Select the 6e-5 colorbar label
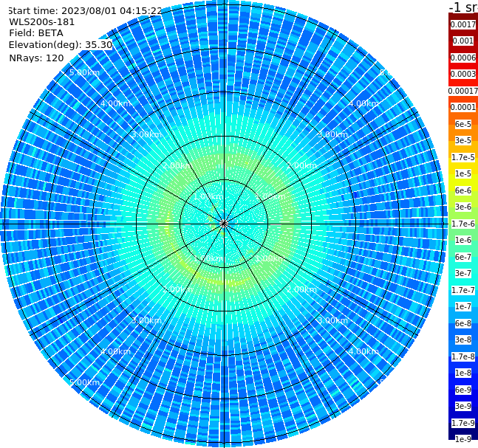The height and width of the screenshot is (448, 478). pyautogui.click(x=463, y=124)
